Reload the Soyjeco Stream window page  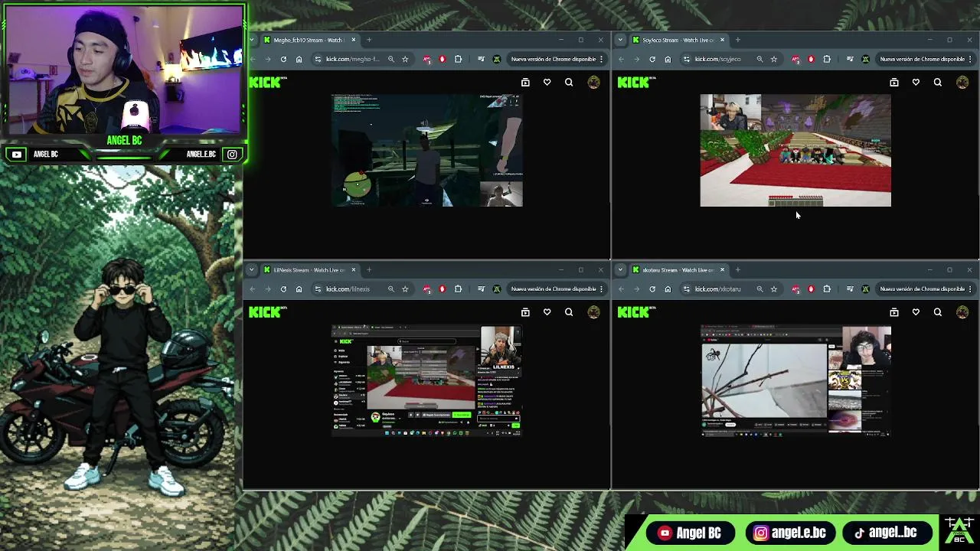tap(652, 59)
